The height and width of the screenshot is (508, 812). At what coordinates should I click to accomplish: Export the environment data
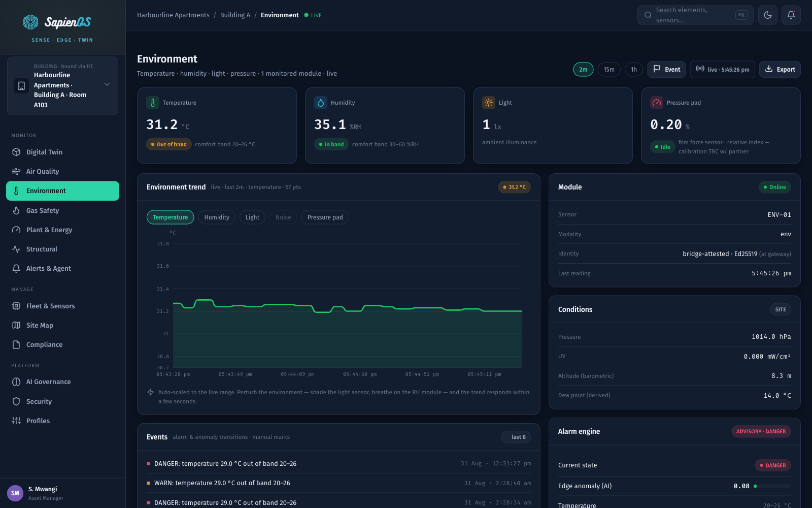pos(780,70)
